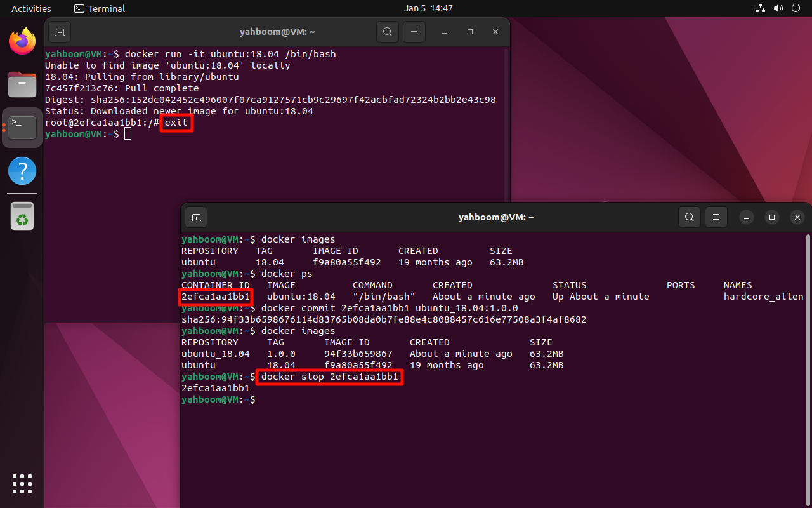This screenshot has width=812, height=508.
Task: Click 'Up About a minute' status
Action: click(x=601, y=297)
